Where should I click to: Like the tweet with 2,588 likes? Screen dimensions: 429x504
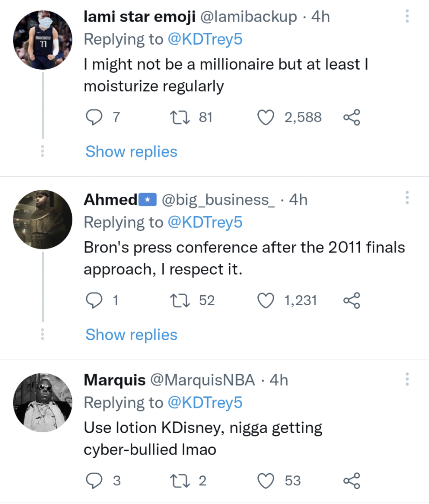pos(266,117)
